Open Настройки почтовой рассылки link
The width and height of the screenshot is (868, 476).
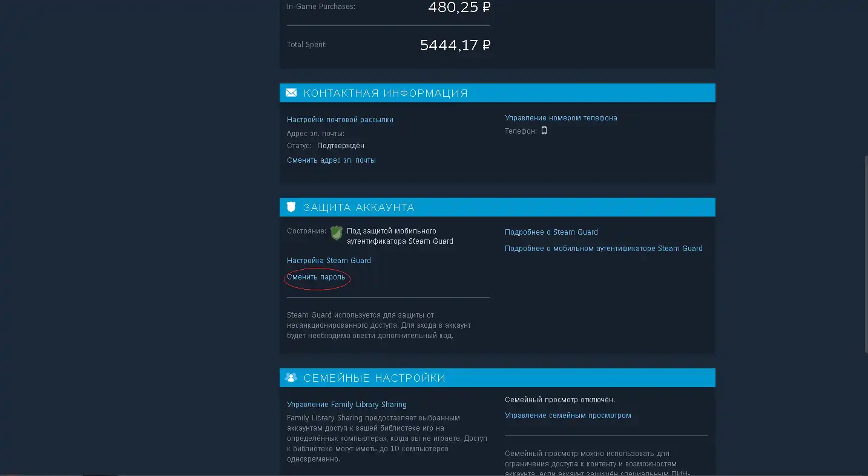pyautogui.click(x=340, y=120)
